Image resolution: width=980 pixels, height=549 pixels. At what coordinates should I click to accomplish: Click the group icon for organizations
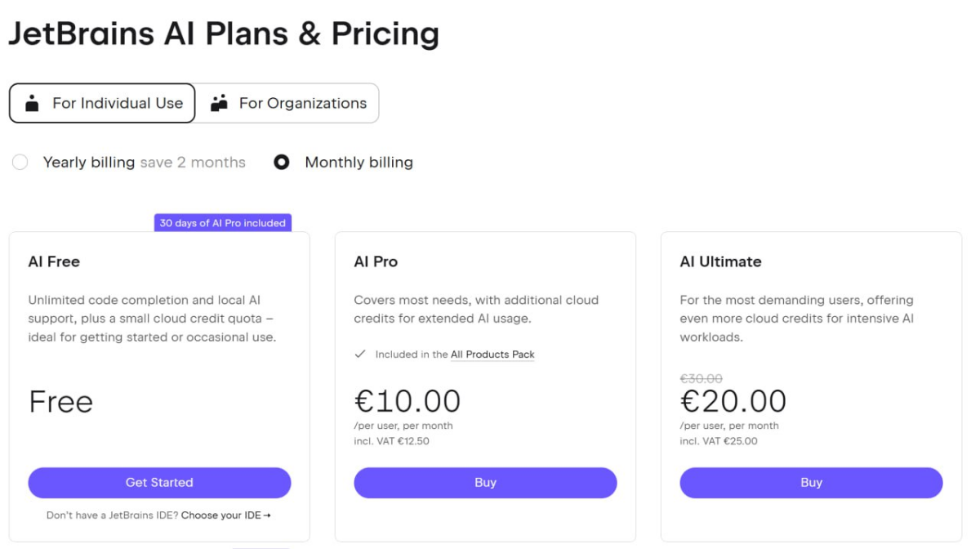(x=219, y=103)
